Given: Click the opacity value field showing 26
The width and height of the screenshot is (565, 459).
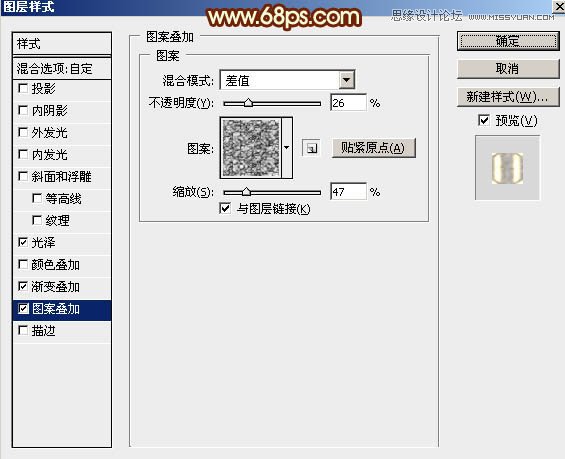Looking at the screenshot, I should tap(348, 103).
